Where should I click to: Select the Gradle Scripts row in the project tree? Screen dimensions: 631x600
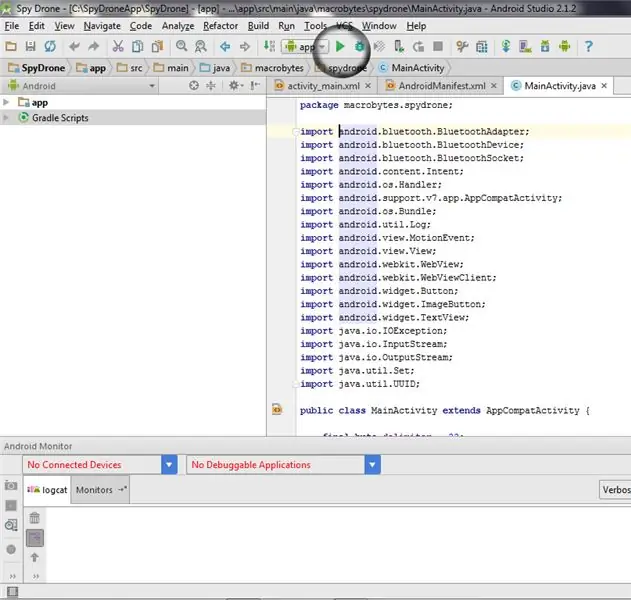point(133,118)
